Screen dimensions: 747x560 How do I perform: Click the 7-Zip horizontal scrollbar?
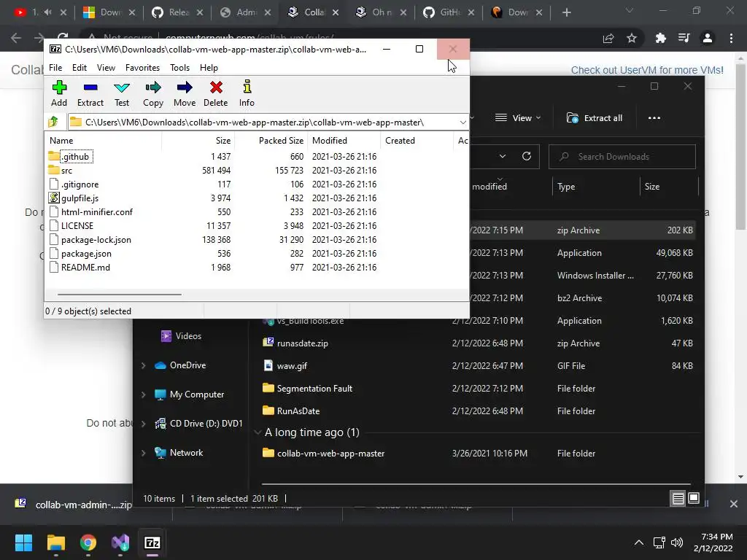(x=119, y=295)
